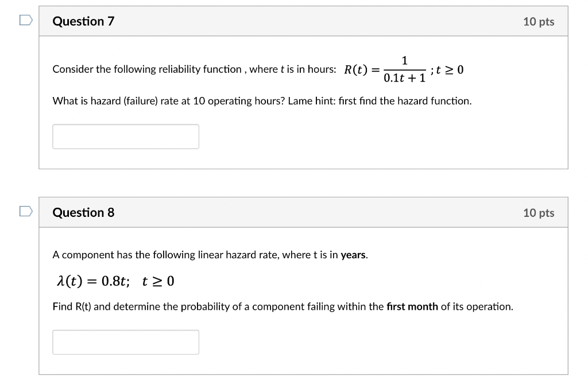Click the Question 8 title

pos(84,212)
